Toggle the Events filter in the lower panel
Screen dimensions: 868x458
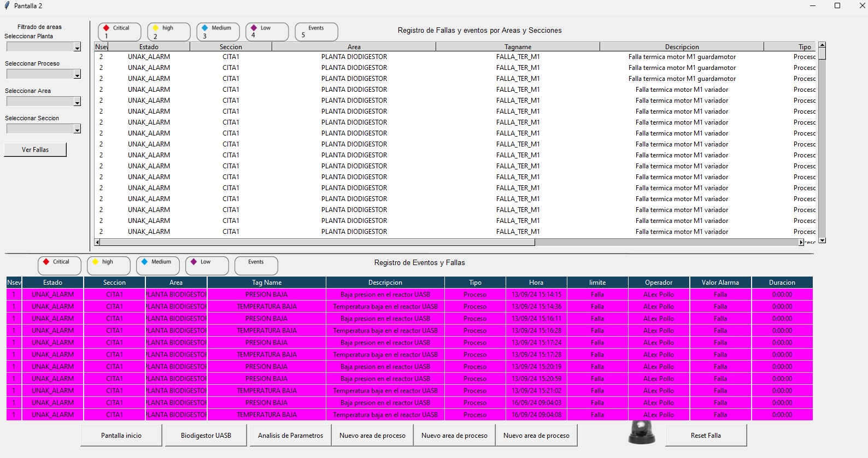click(x=256, y=265)
